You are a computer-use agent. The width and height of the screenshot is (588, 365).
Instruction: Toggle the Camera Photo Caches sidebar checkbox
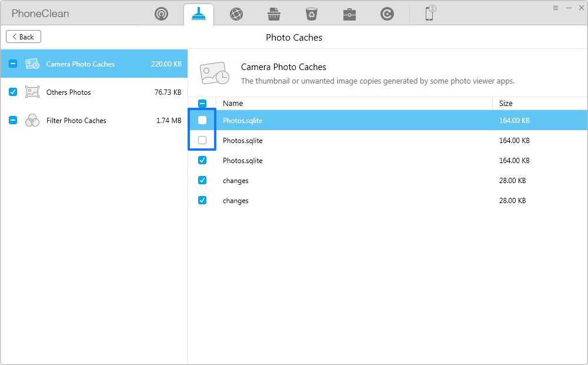(13, 64)
